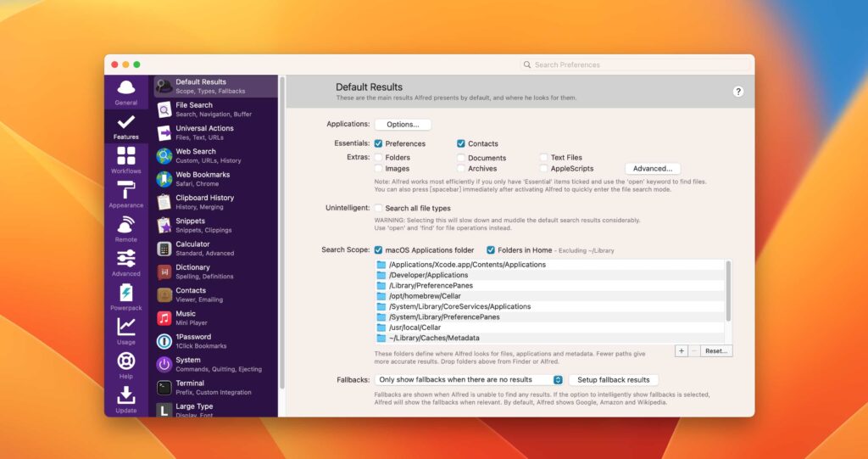868x459 pixels.
Task: Open the Advanced extras options
Action: [x=652, y=169]
